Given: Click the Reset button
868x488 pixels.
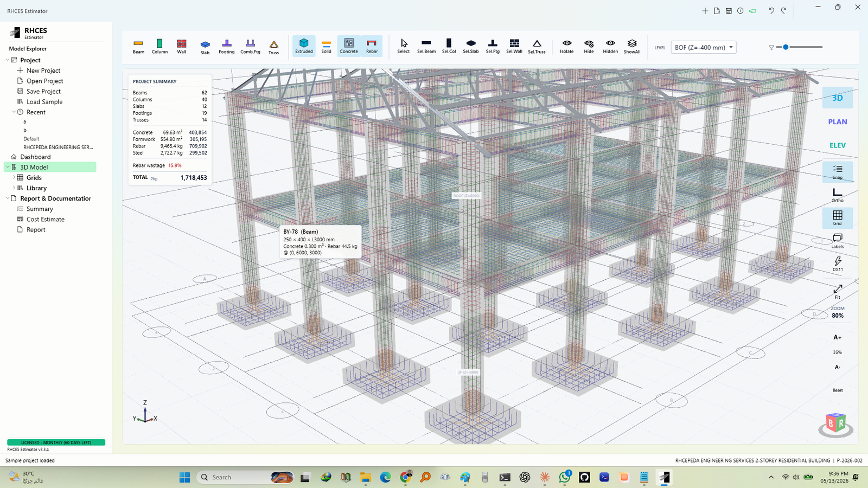Looking at the screenshot, I should (x=838, y=390).
